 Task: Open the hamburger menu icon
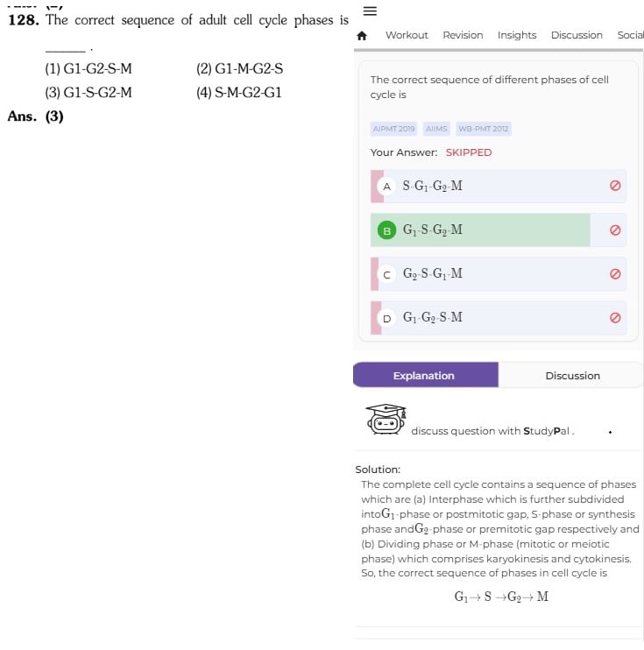(x=370, y=11)
